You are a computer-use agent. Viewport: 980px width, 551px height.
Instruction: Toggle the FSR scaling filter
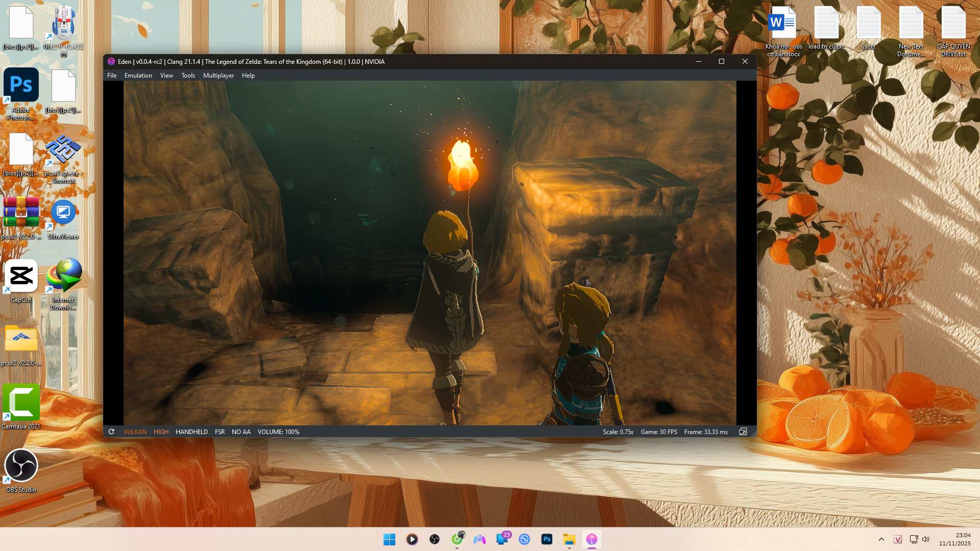pyautogui.click(x=220, y=432)
